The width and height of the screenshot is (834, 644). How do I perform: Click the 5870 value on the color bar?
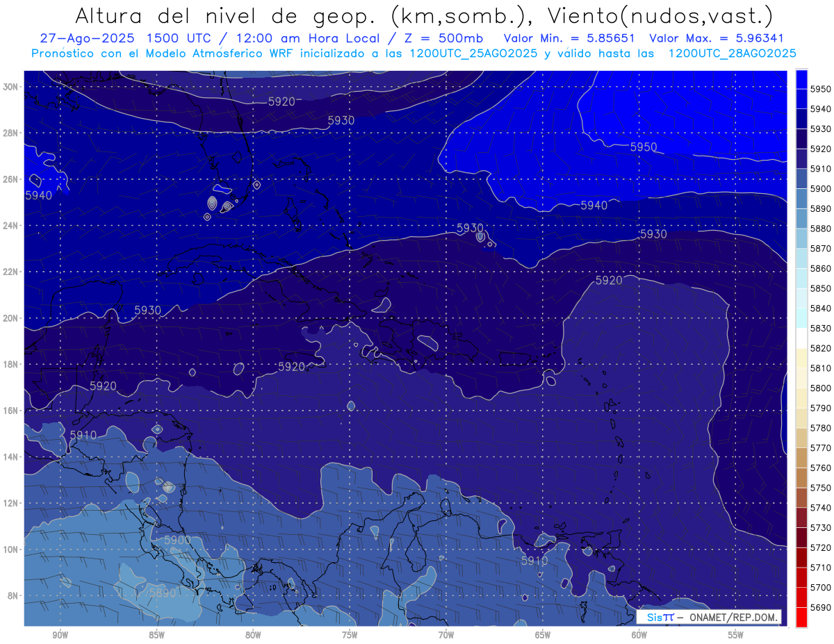click(x=820, y=248)
